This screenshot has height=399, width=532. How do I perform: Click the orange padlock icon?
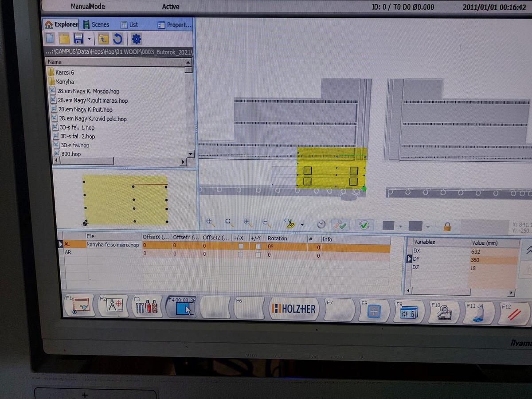click(447, 226)
